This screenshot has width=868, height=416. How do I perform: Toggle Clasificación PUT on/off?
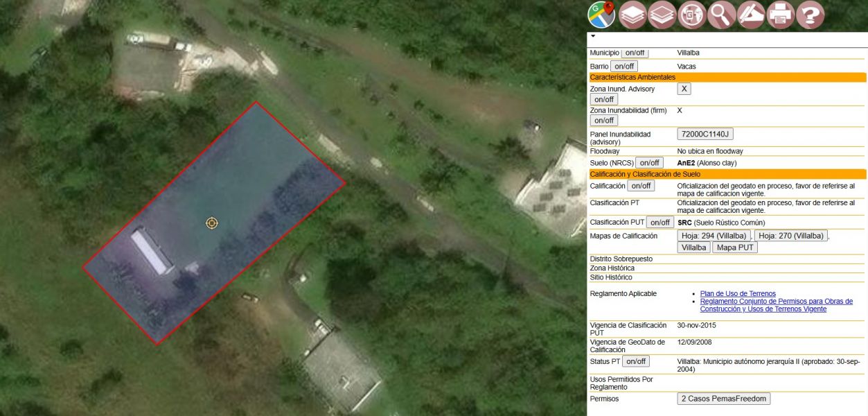coord(660,223)
